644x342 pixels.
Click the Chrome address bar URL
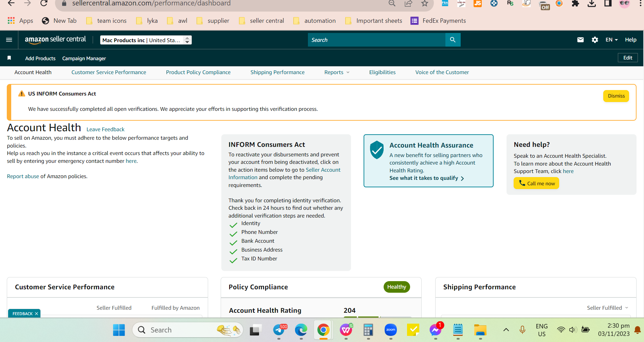(x=151, y=3)
